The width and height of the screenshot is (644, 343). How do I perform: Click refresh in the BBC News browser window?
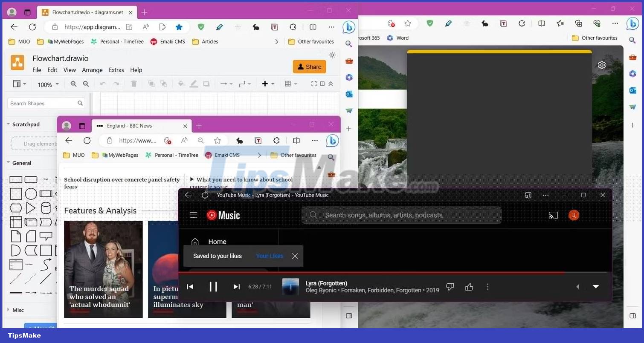[87, 140]
